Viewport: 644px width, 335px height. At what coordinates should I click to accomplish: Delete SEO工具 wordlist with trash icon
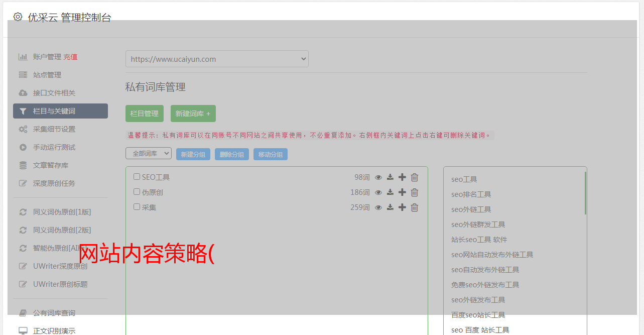click(415, 177)
